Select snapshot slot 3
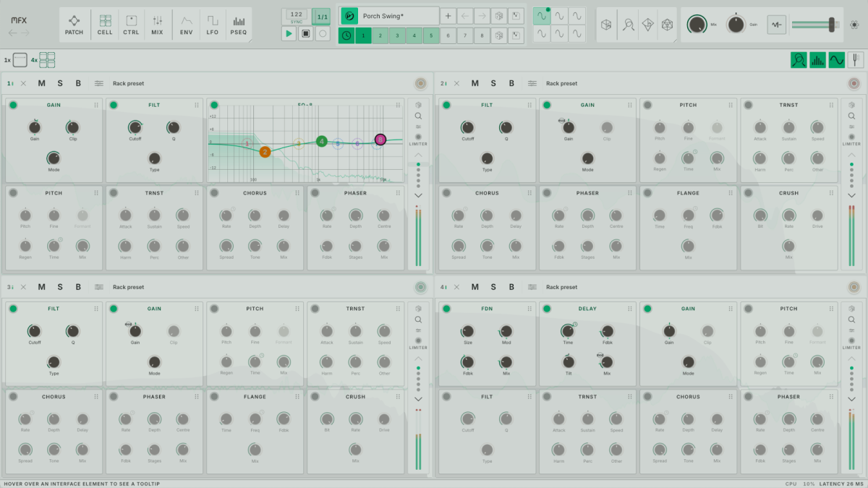 pos(397,35)
